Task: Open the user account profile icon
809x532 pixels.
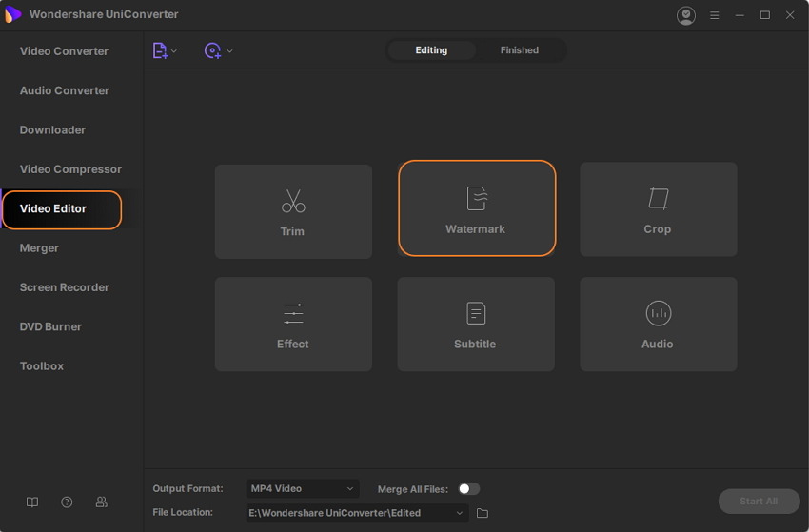Action: (x=685, y=15)
